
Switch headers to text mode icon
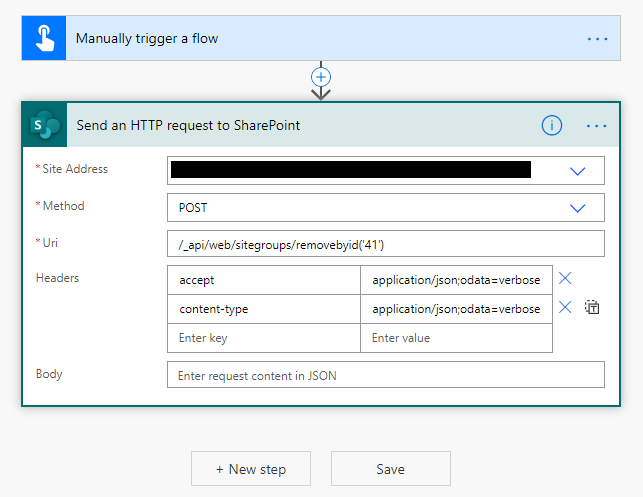coord(592,307)
